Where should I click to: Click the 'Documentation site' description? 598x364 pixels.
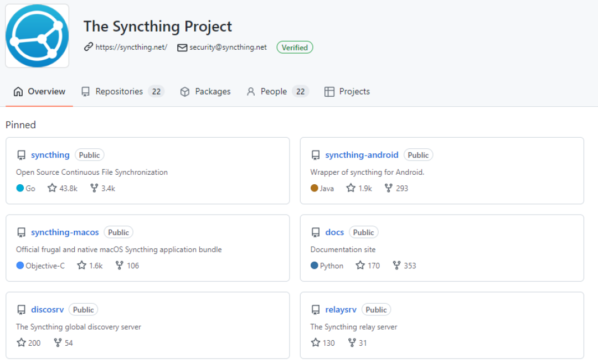tap(343, 249)
